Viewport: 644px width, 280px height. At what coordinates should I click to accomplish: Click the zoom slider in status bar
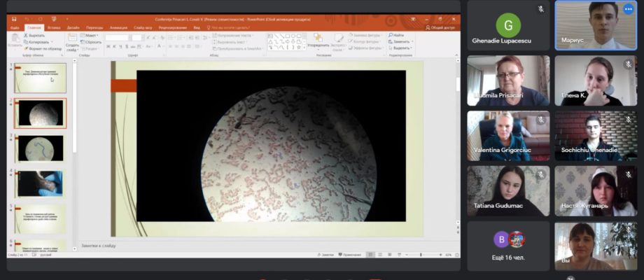[x=421, y=255]
